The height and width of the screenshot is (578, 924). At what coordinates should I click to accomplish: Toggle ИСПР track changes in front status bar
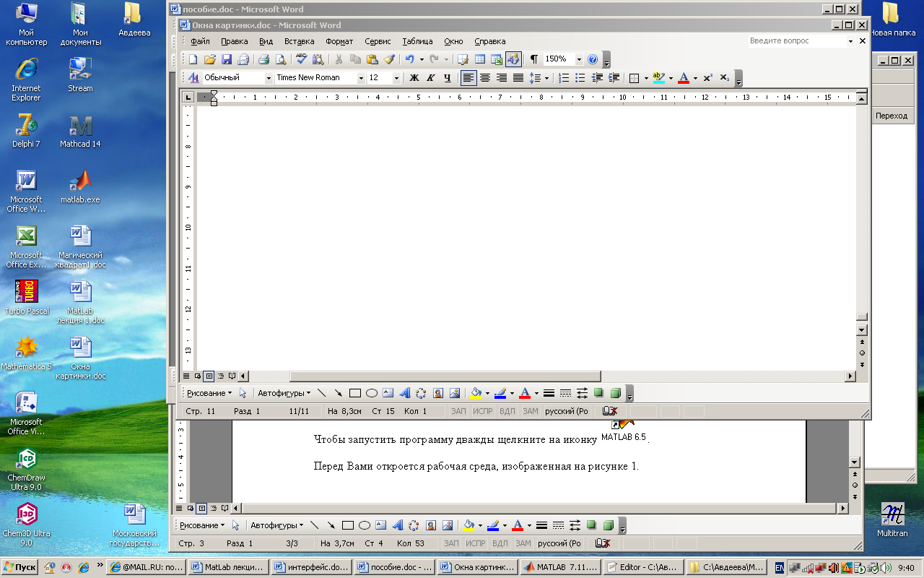(x=483, y=411)
